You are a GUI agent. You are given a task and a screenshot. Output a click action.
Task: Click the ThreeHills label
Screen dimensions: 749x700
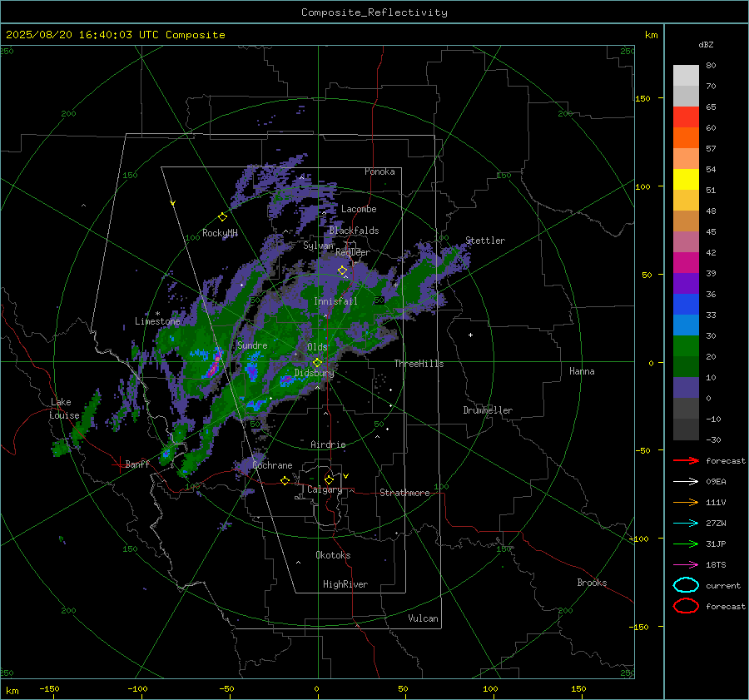[x=419, y=364]
